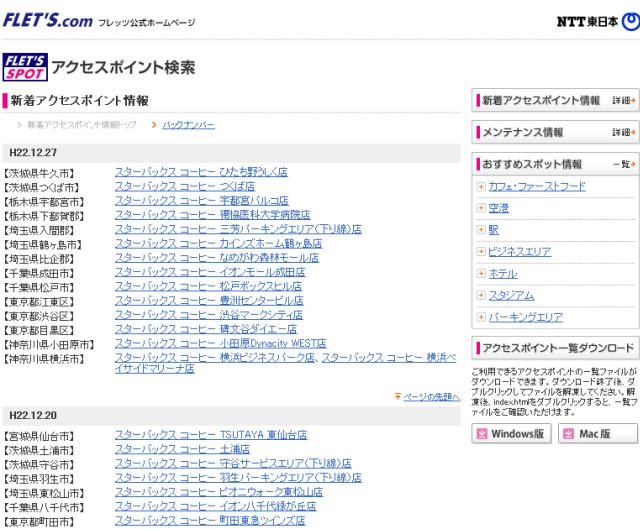Screen dimensions: 640x530
Task: Click the greyed 新着アクセスポイント情報トップ link
Action: (81, 125)
